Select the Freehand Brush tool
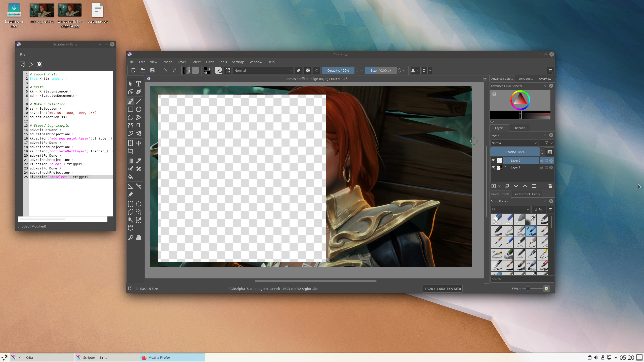Image resolution: width=644 pixels, height=362 pixels. (x=131, y=101)
